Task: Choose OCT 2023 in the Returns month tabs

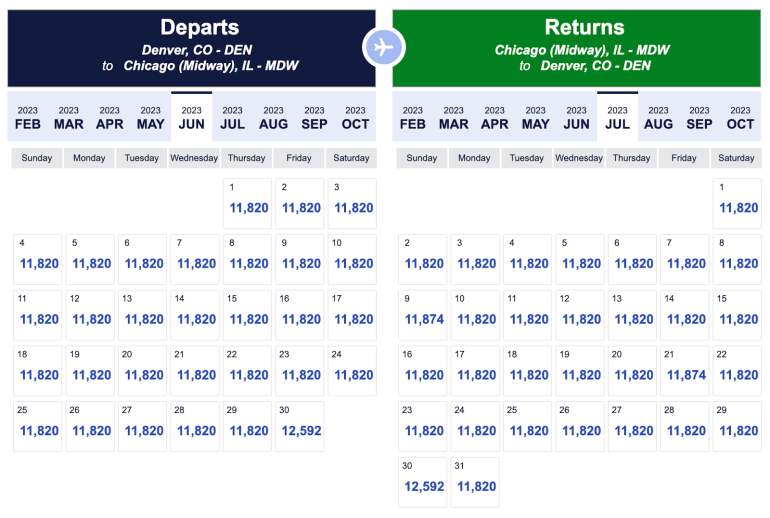Action: (x=740, y=117)
